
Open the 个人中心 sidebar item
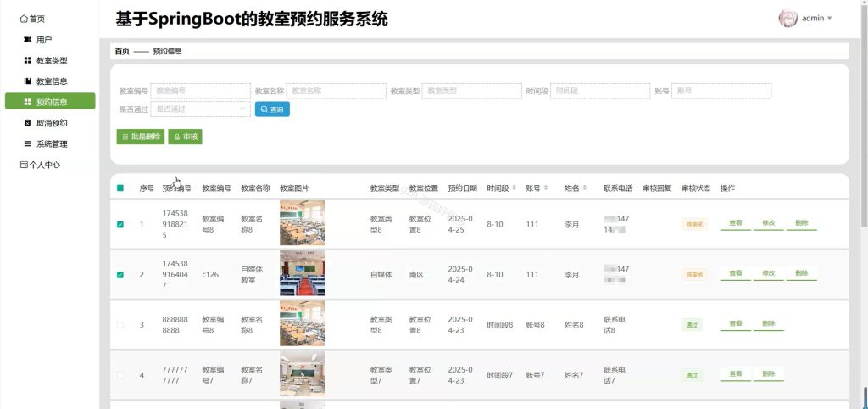click(40, 165)
